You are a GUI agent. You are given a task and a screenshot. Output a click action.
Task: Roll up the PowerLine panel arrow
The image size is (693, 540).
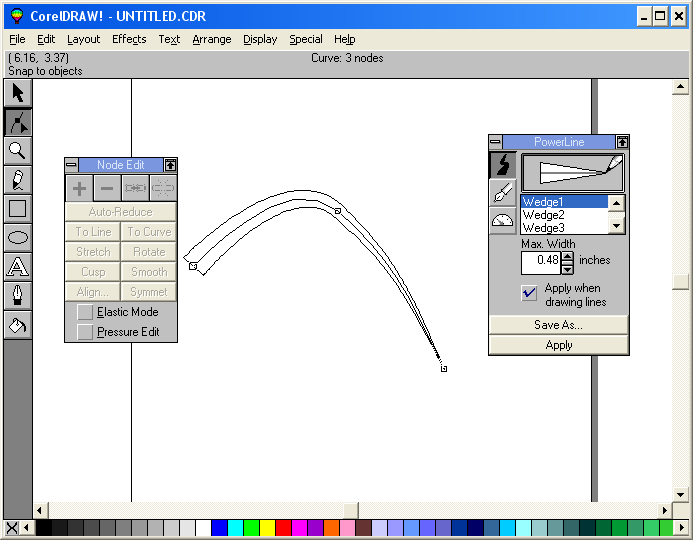622,142
